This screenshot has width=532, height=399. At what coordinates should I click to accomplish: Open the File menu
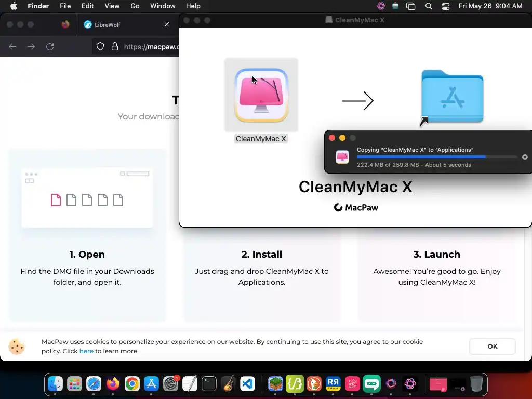click(65, 6)
